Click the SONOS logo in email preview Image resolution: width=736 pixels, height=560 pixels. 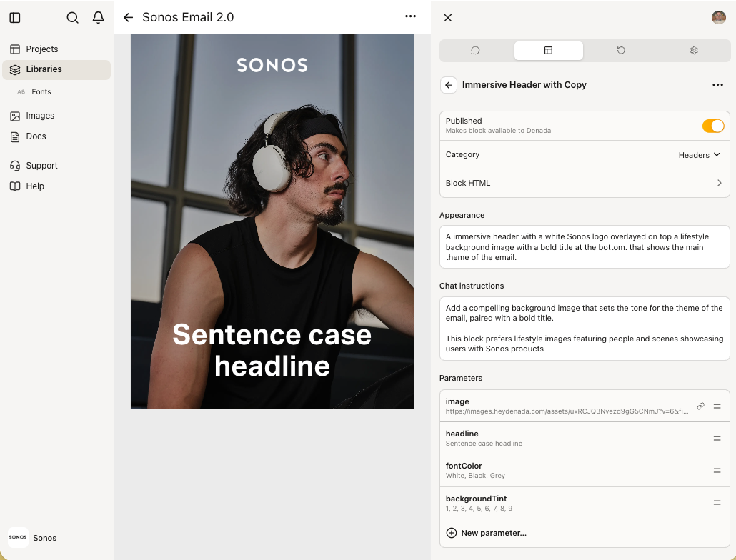tap(272, 65)
